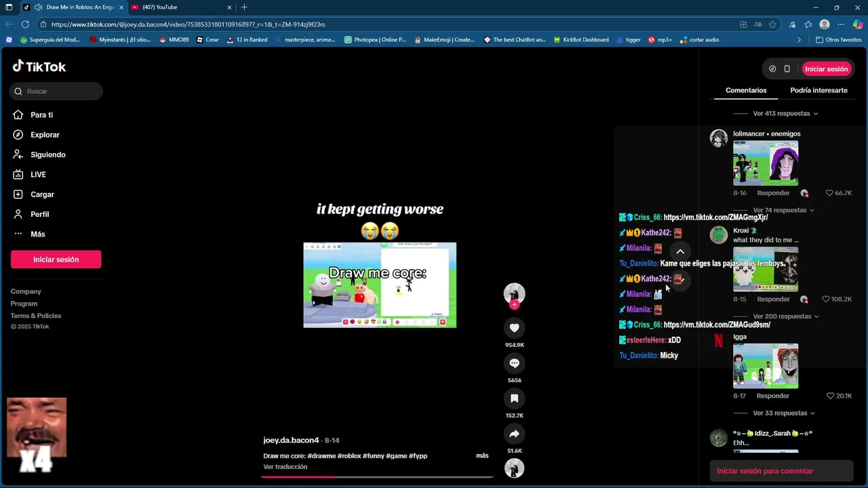
Task: Switch to the Comentarios tab
Action: click(746, 90)
